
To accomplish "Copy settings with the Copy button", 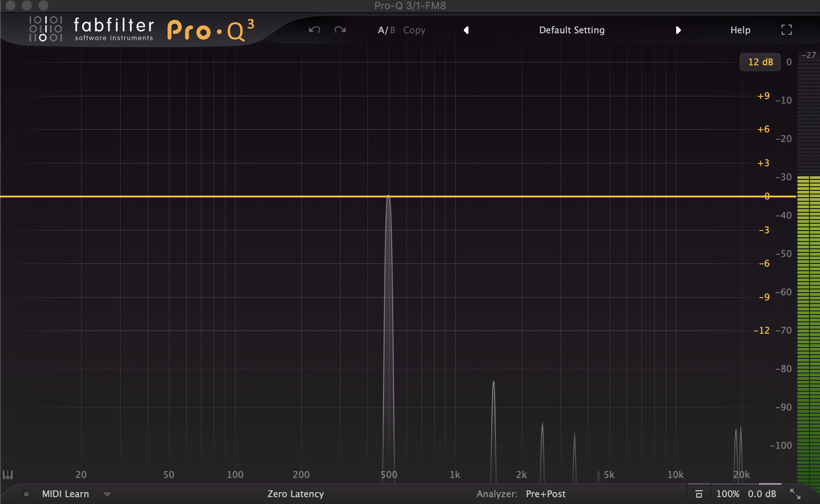I will pos(414,30).
